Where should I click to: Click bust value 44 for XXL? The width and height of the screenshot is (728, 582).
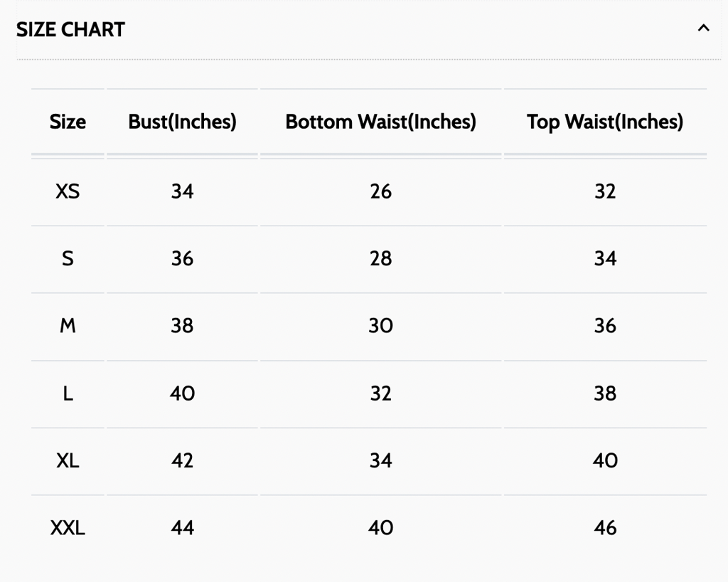click(x=183, y=528)
